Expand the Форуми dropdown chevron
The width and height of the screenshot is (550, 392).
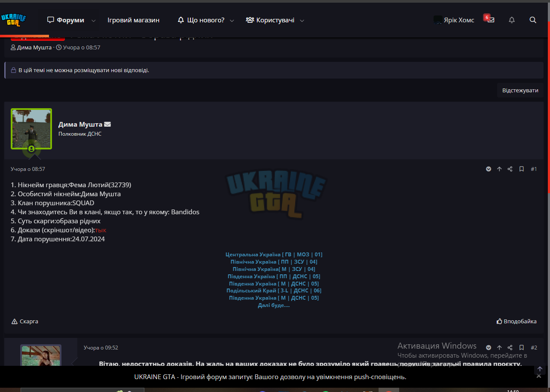coord(93,20)
